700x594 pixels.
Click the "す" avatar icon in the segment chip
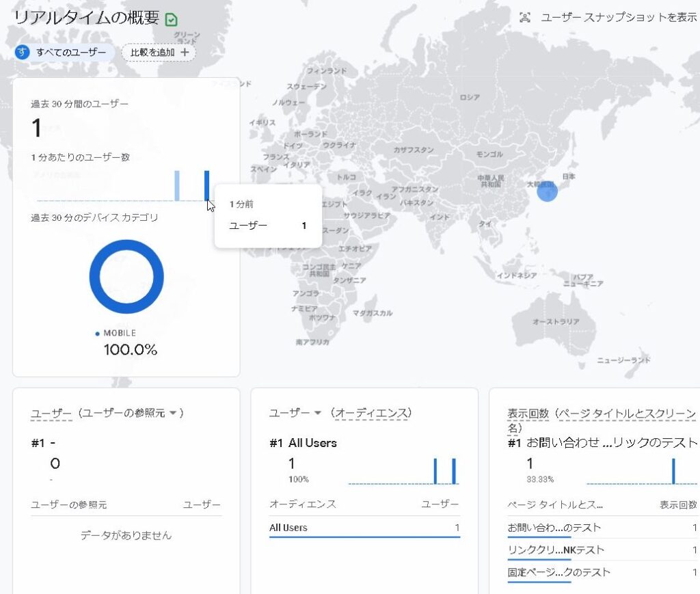23,53
